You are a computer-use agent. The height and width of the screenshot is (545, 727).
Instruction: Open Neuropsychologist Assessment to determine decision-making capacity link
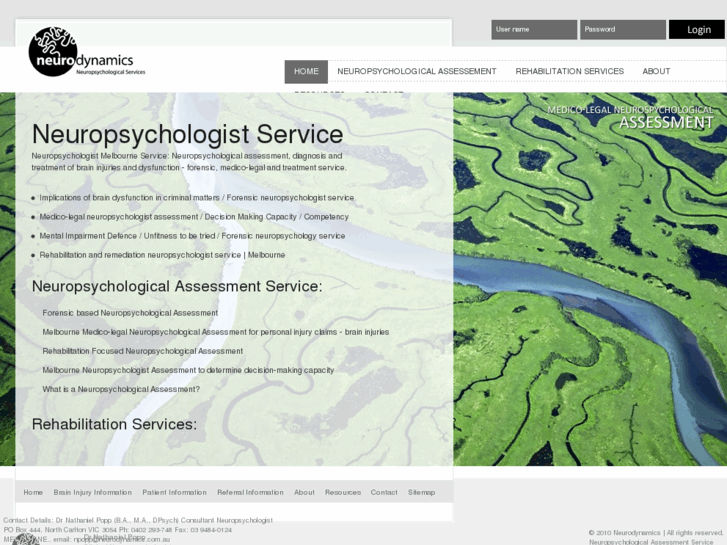tap(188, 370)
